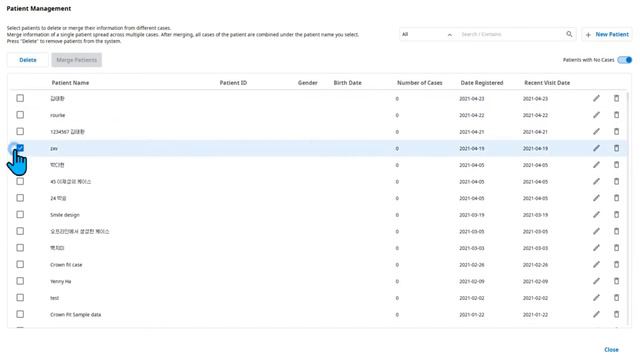Edit the patient registered 2021-03-05

(x=596, y=231)
